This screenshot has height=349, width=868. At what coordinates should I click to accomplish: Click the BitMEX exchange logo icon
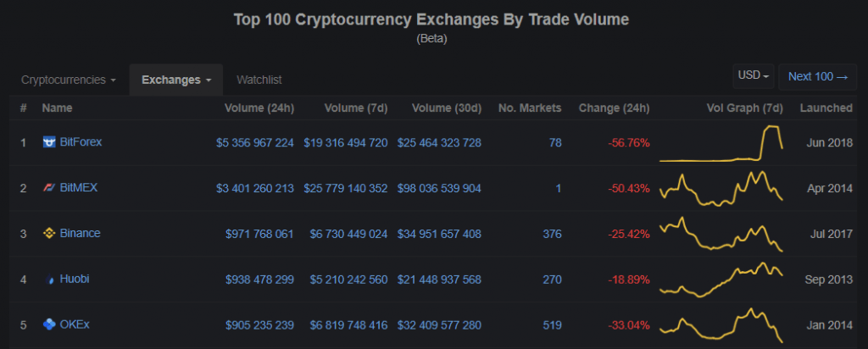[49, 188]
